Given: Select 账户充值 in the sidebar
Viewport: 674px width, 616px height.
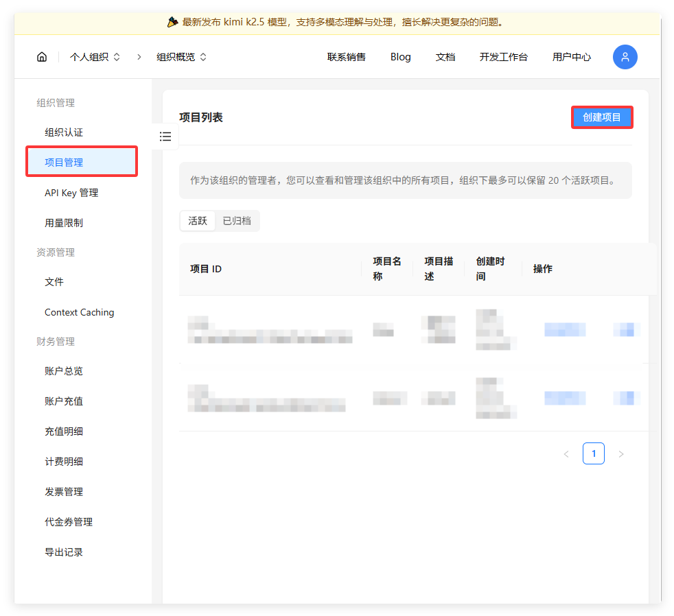Looking at the screenshot, I should coord(64,401).
